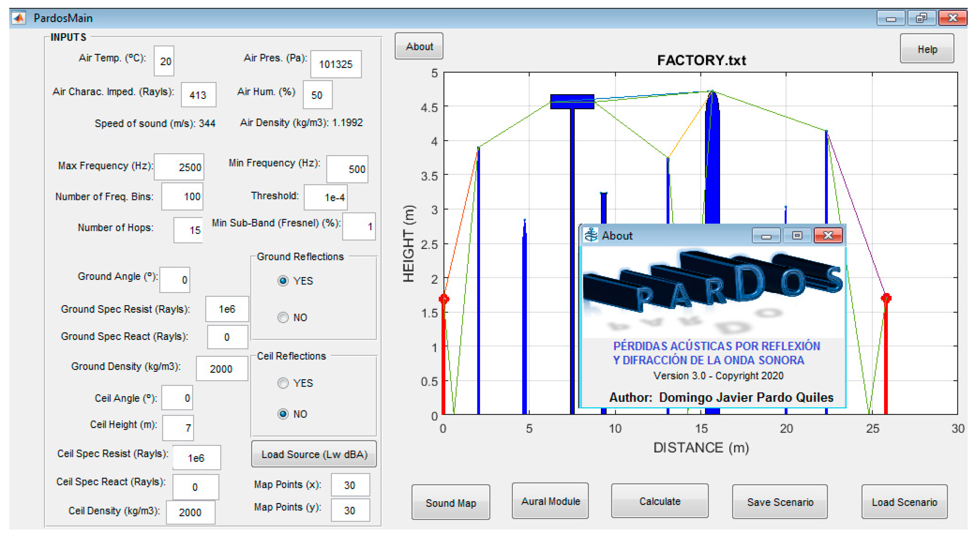The height and width of the screenshot is (539, 980).
Task: Minimize the About dialog window
Action: 766,236
